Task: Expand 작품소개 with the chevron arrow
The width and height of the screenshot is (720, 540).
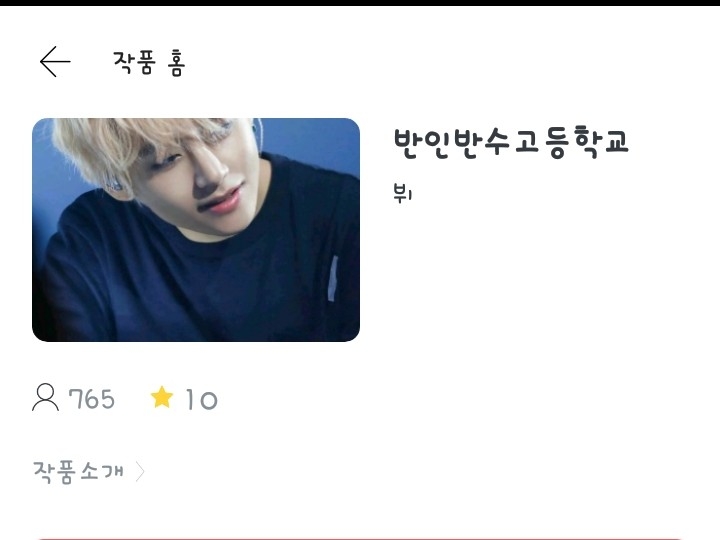Action: pos(140,471)
